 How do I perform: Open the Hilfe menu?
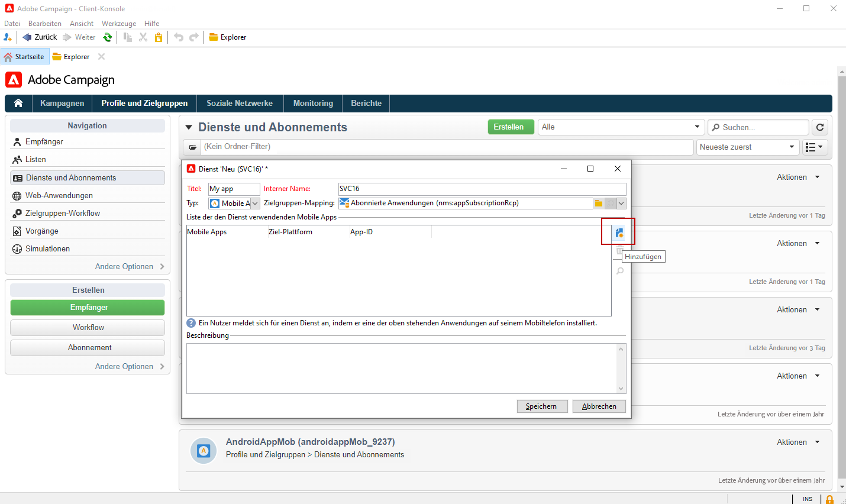[x=152, y=24]
